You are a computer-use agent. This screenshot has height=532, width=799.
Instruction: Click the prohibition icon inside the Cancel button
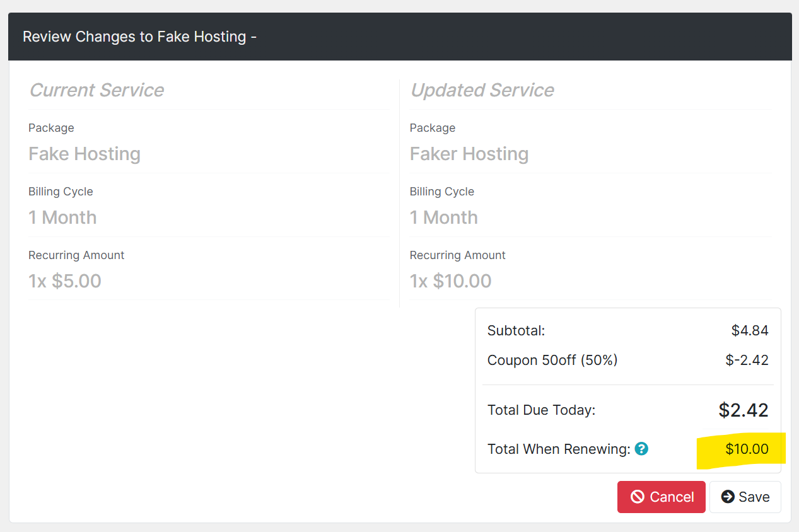pyautogui.click(x=638, y=497)
